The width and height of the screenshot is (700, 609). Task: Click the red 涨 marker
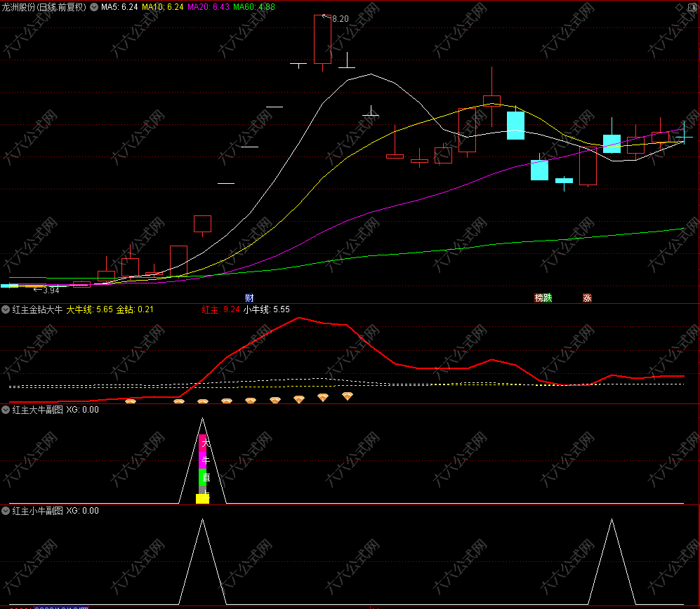pos(586,297)
